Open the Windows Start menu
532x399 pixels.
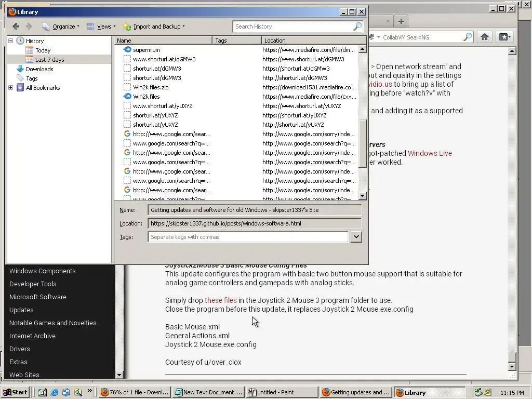click(x=15, y=392)
